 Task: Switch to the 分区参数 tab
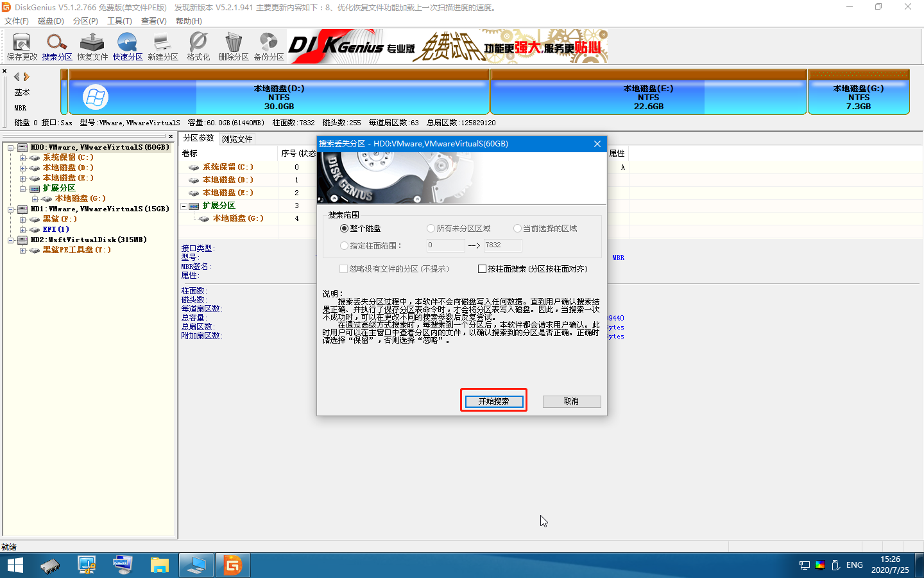[199, 138]
